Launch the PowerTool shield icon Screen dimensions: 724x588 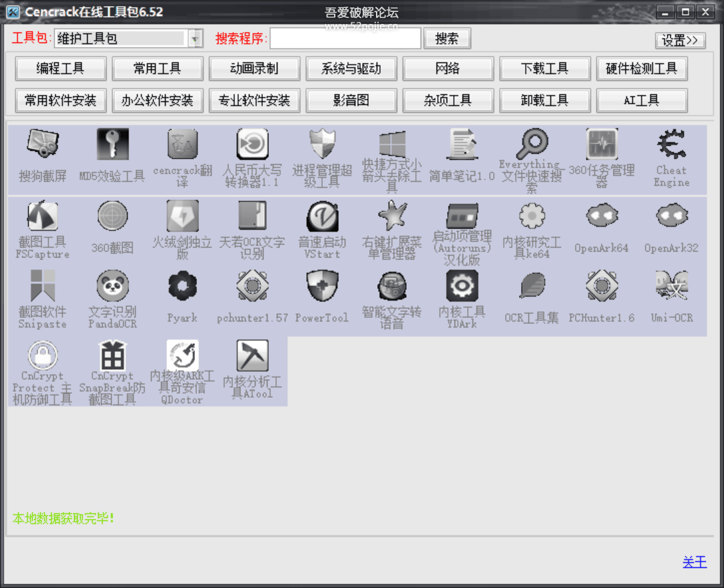[x=322, y=286]
